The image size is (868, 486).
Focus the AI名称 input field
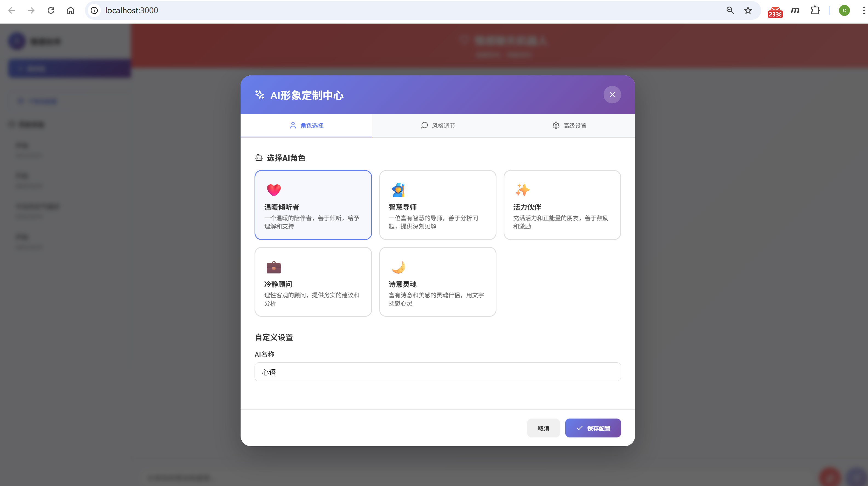(x=437, y=372)
